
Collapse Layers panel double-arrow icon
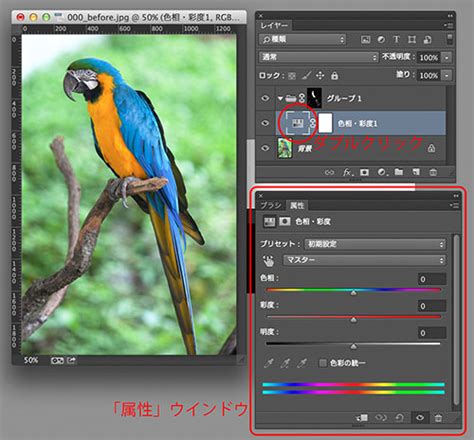coord(450,16)
